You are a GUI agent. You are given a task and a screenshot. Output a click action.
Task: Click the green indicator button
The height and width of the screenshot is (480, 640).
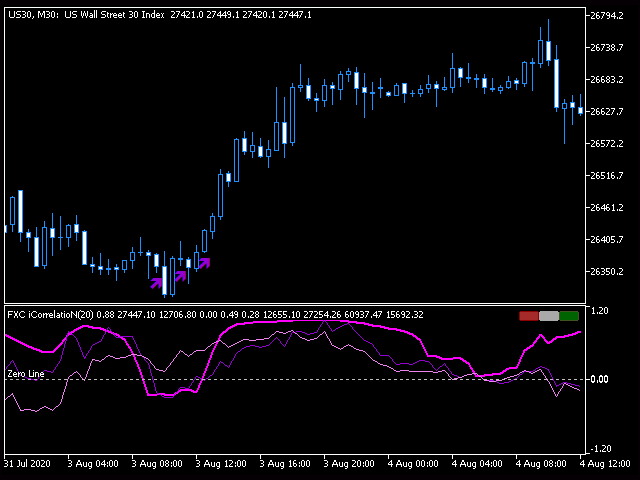point(569,316)
